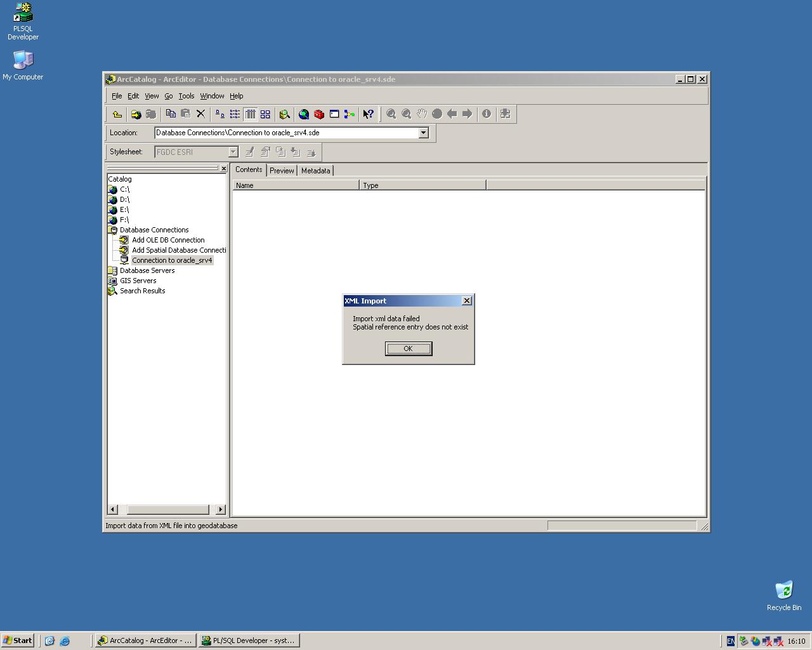Click the Full Extent globe icon

click(x=437, y=114)
